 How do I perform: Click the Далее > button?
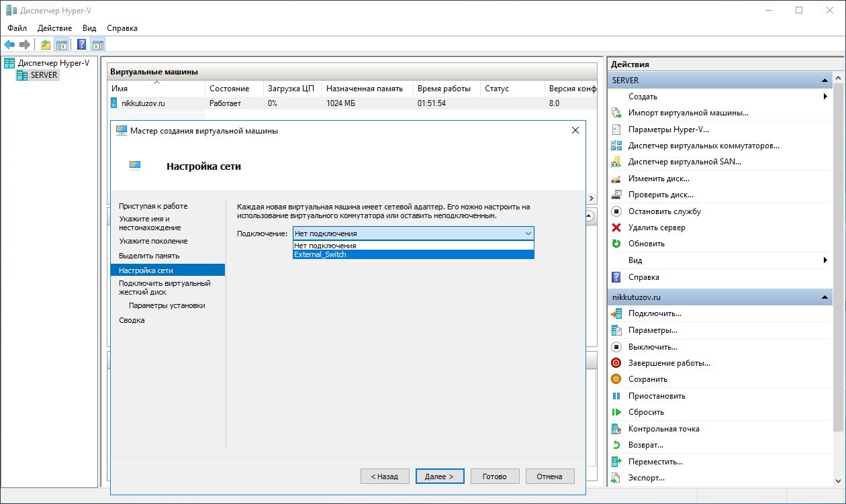coord(440,476)
